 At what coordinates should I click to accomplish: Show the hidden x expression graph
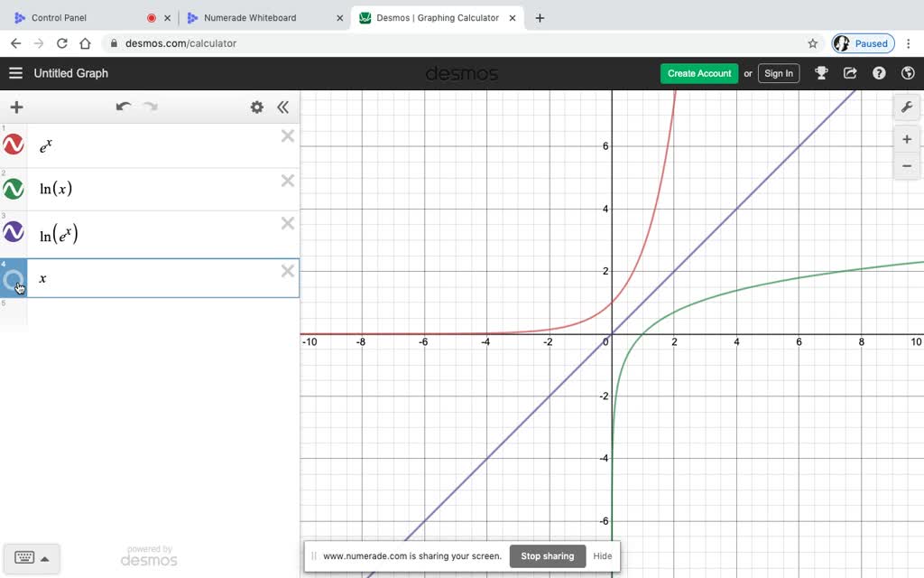[x=13, y=280]
